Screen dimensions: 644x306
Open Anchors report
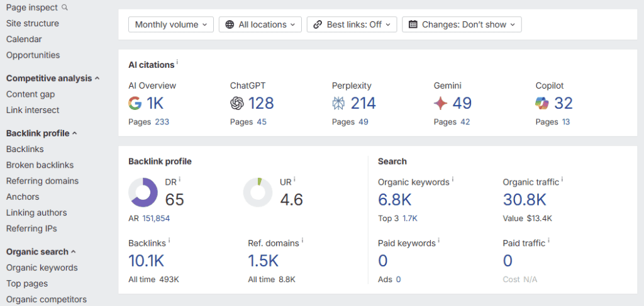point(23,197)
